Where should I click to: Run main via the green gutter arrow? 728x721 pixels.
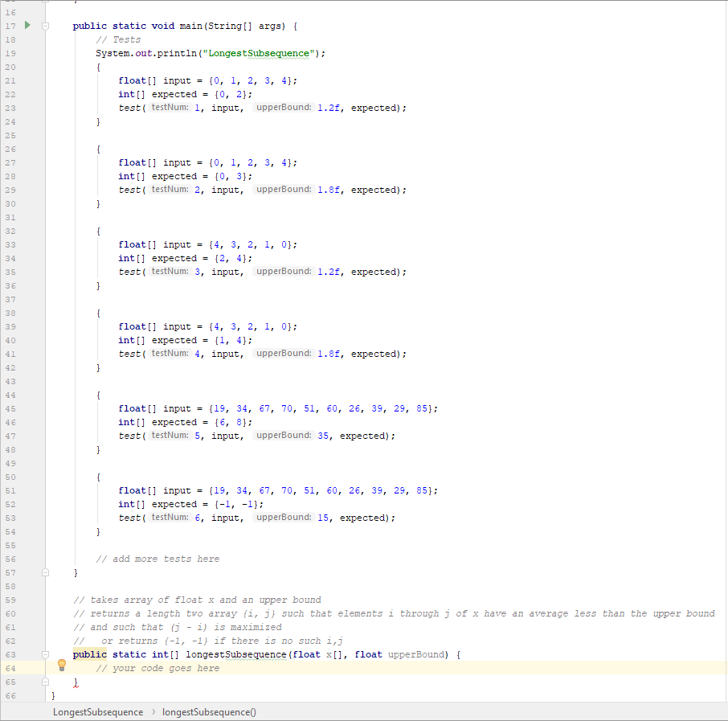[x=27, y=25]
